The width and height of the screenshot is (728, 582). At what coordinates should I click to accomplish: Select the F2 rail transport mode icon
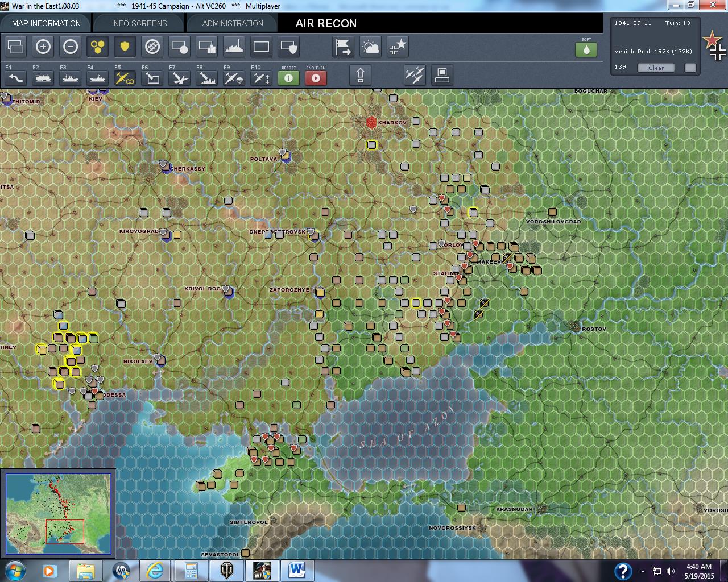coord(42,78)
